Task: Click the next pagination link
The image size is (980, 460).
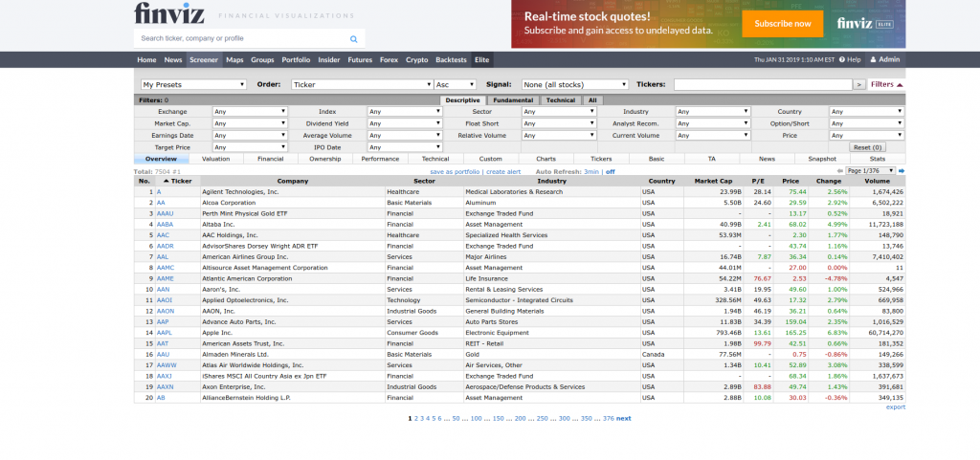Action: click(624, 419)
